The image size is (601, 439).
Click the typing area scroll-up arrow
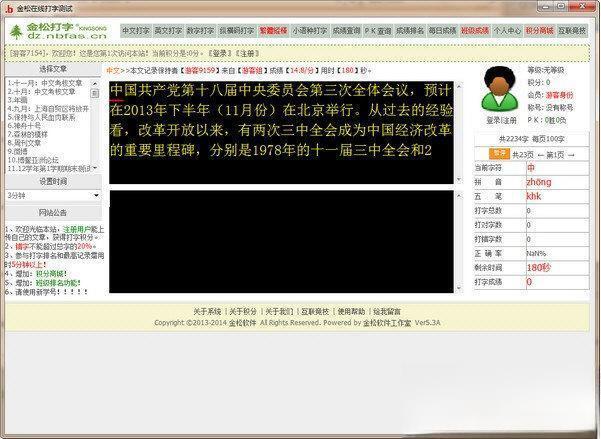pos(458,195)
